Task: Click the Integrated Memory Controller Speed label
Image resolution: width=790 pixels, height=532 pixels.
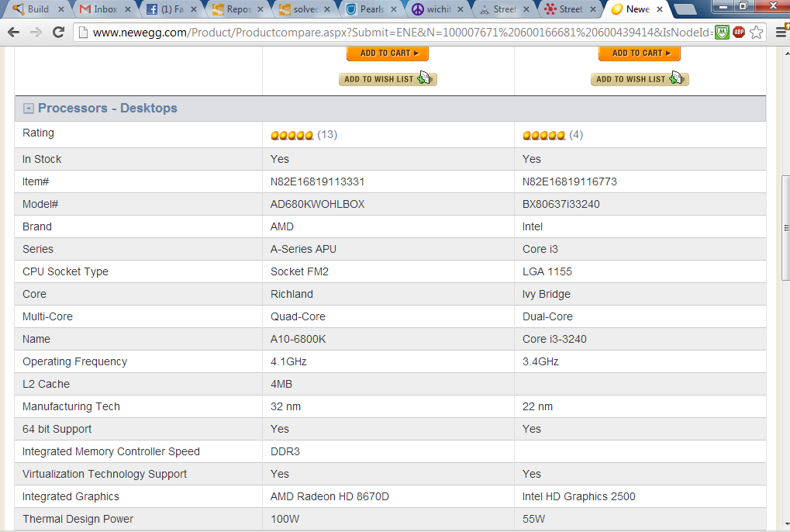Action: (111, 452)
